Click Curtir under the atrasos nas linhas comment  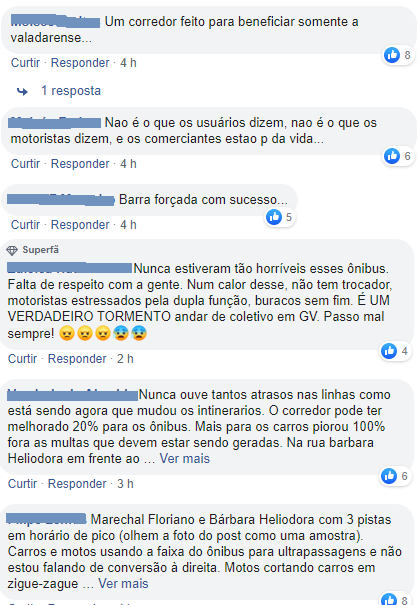(22, 484)
